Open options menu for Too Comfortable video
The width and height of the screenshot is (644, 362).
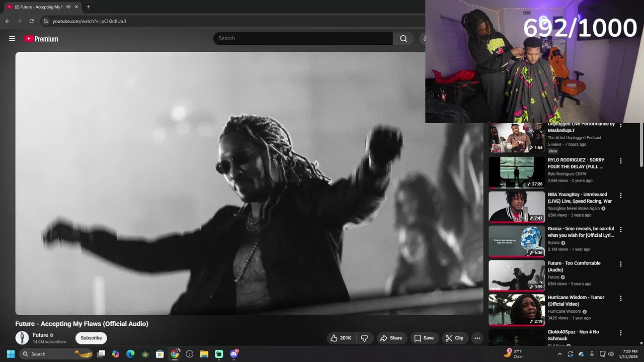coord(620,264)
